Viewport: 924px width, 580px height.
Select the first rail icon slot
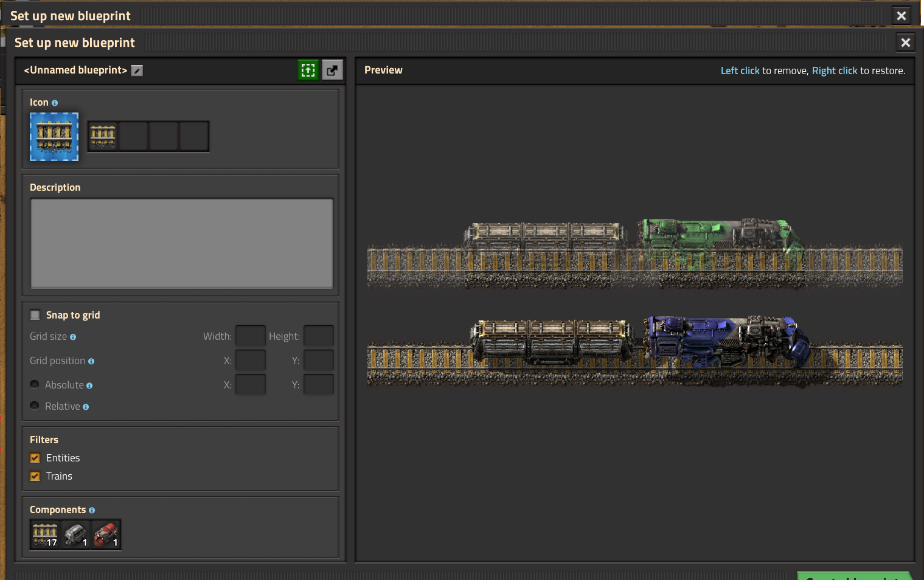(103, 136)
